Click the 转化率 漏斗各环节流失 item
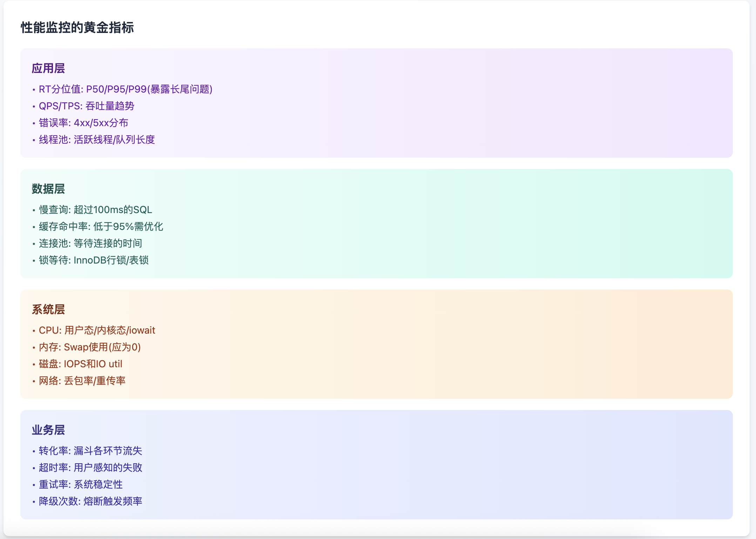Screen dimensions: 756x539 click(x=90, y=451)
